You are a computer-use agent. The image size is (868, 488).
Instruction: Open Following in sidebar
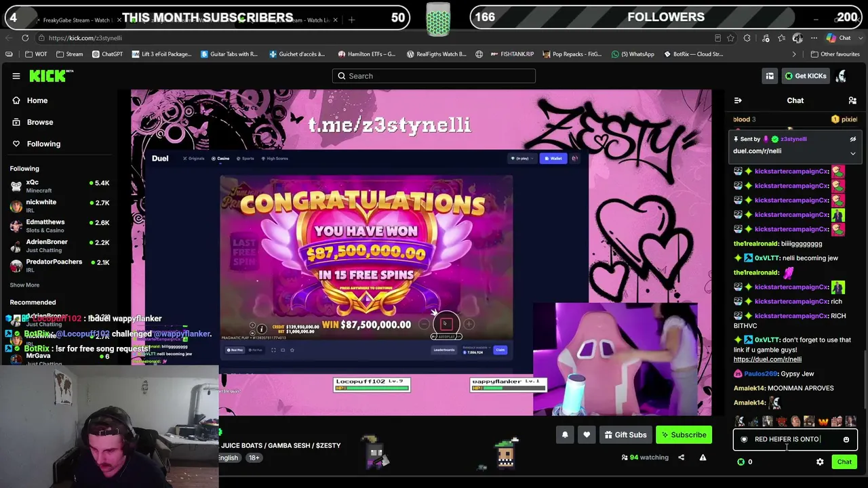click(x=43, y=144)
